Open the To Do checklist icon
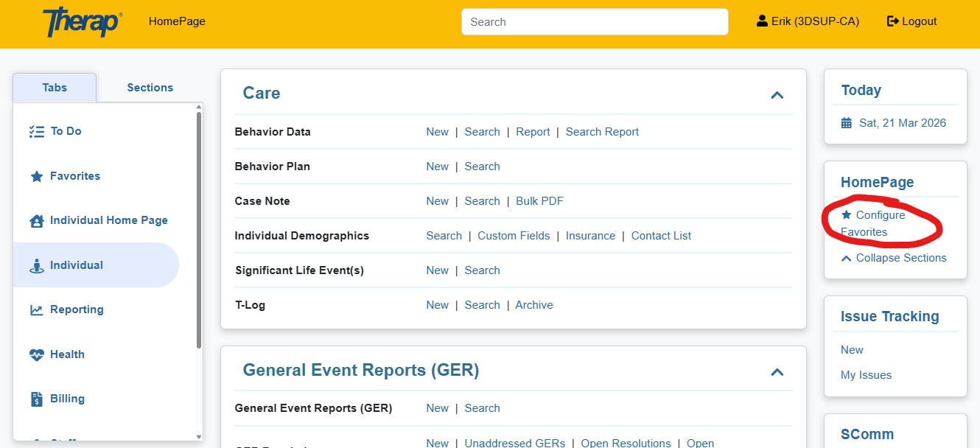Viewport: 980px width, 448px height. 36,131
